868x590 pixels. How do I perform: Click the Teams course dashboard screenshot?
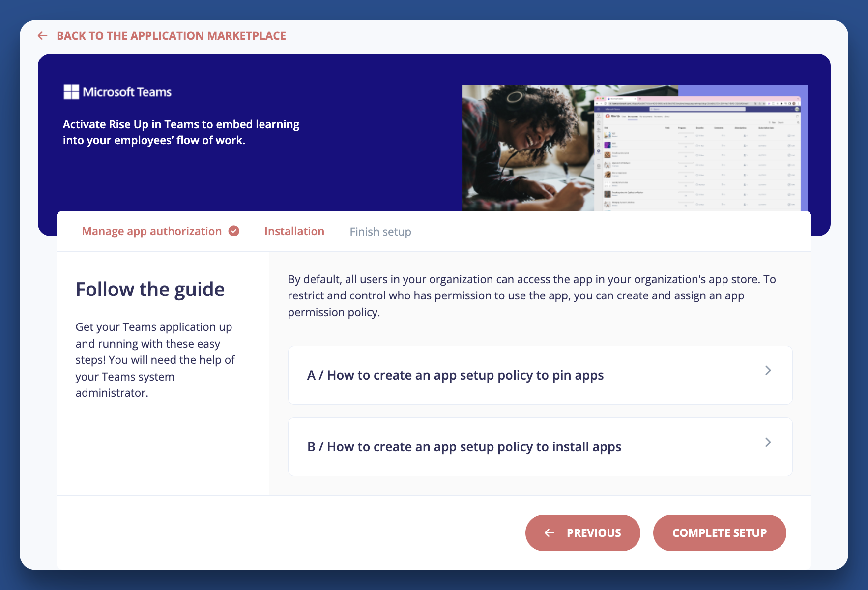(x=698, y=152)
